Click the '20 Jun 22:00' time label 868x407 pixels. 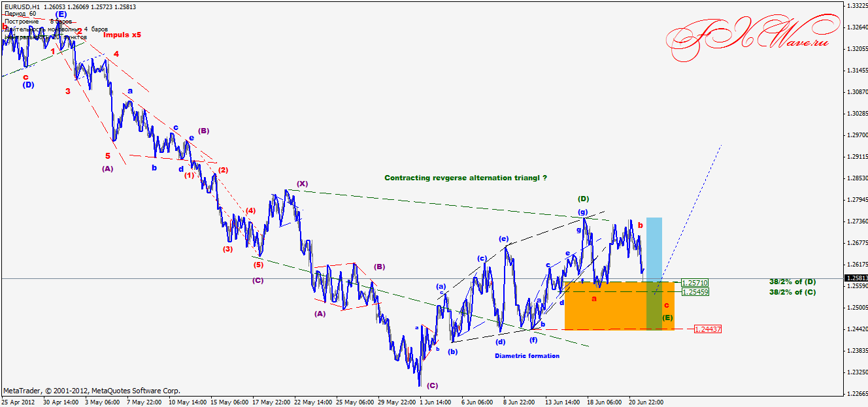[x=647, y=402]
